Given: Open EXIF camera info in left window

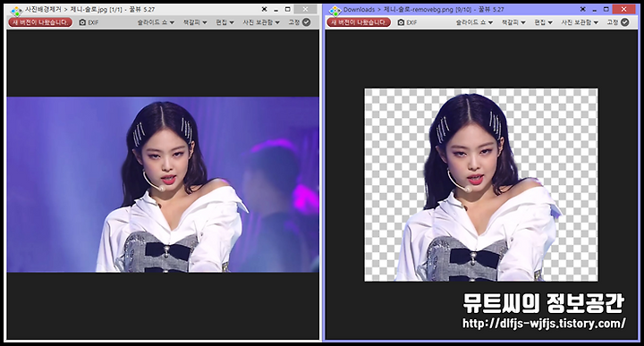Looking at the screenshot, I should click(x=89, y=22).
